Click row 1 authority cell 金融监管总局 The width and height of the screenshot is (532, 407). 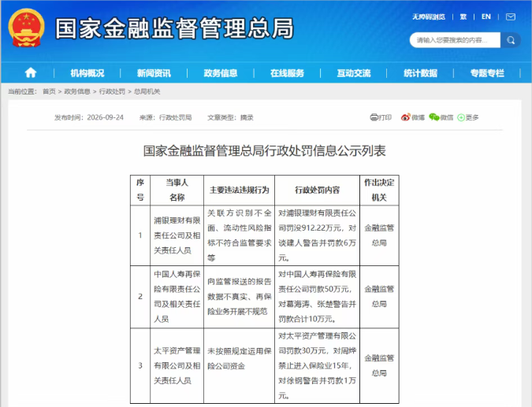tap(379, 235)
